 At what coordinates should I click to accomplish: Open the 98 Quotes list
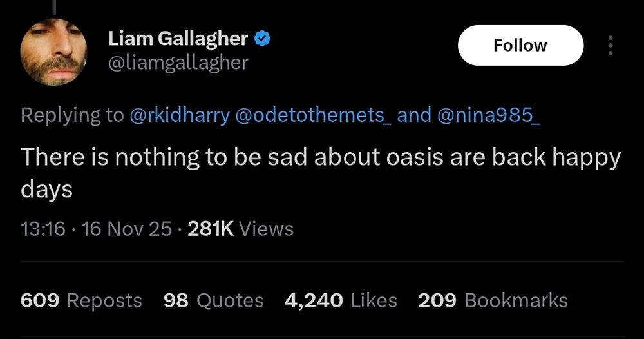(x=214, y=300)
